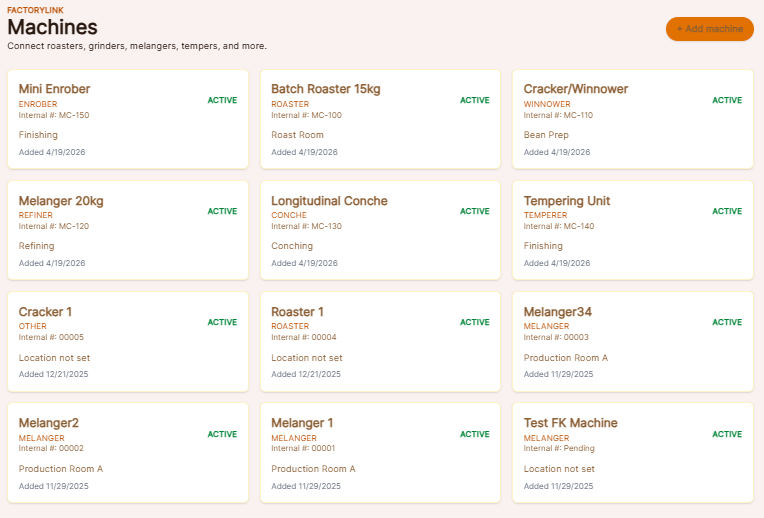Click ACTIVE status on Longitudinal Conche
The image size is (764, 518).
click(475, 211)
